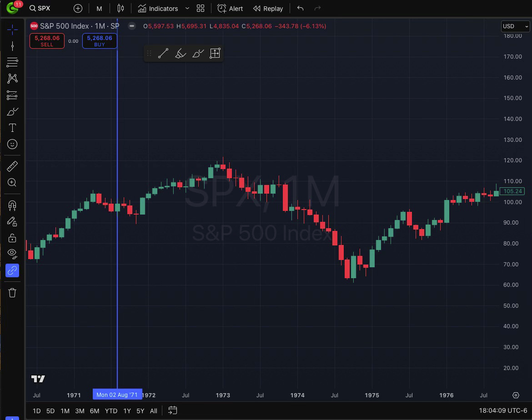Click the 105.24 price label
532x420 pixels.
tap(512, 191)
